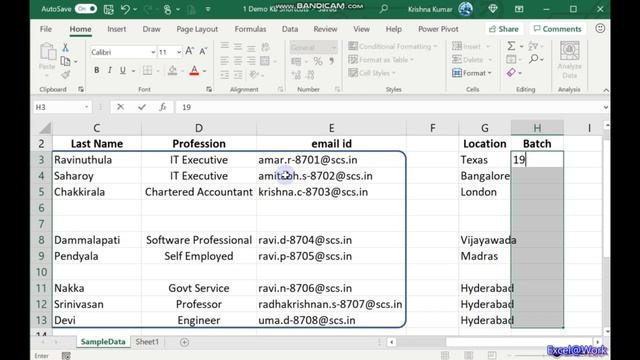The image size is (640, 360).
Task: Select the Format Painter brush
Action: tap(65, 75)
